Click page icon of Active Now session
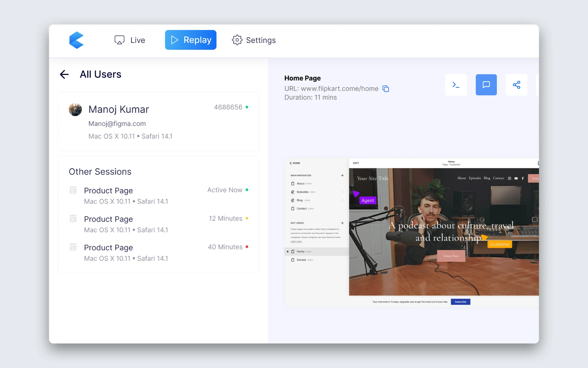 point(73,190)
